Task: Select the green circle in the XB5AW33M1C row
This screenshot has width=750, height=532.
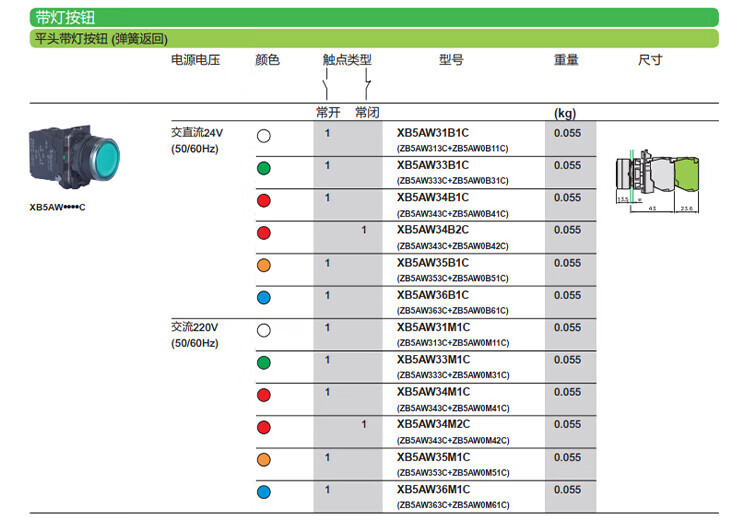Action: (x=263, y=362)
